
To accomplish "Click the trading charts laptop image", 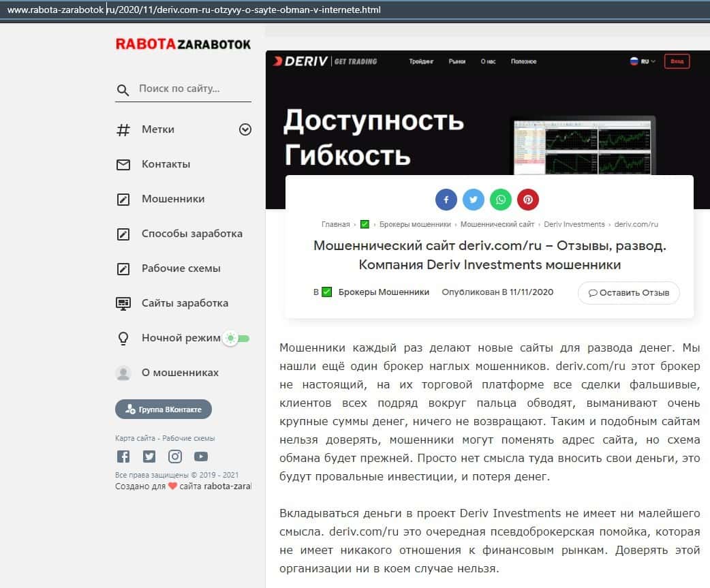I will tap(583, 146).
